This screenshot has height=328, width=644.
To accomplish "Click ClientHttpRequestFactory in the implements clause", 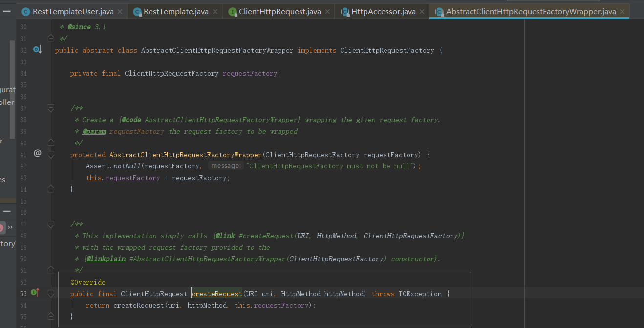I will (x=386, y=50).
